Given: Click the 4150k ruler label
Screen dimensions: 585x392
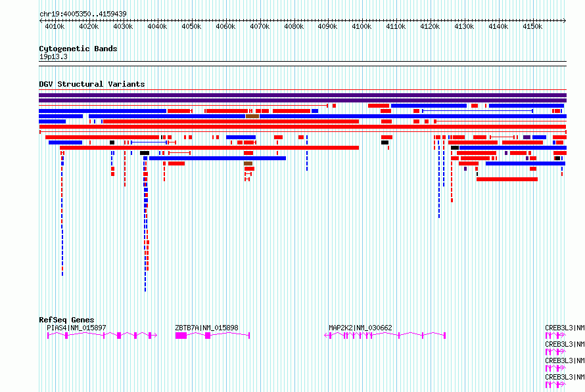Looking at the screenshot, I should point(532,26).
